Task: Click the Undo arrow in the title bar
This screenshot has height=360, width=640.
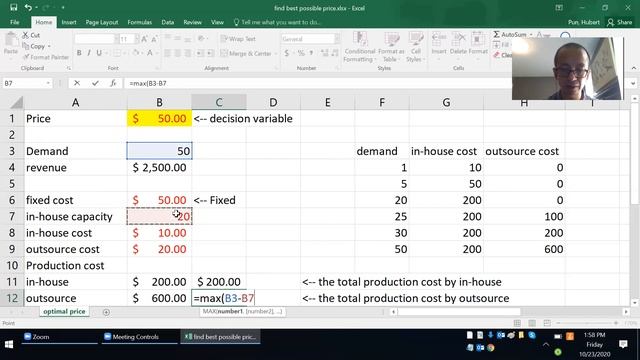Action: click(x=28, y=7)
